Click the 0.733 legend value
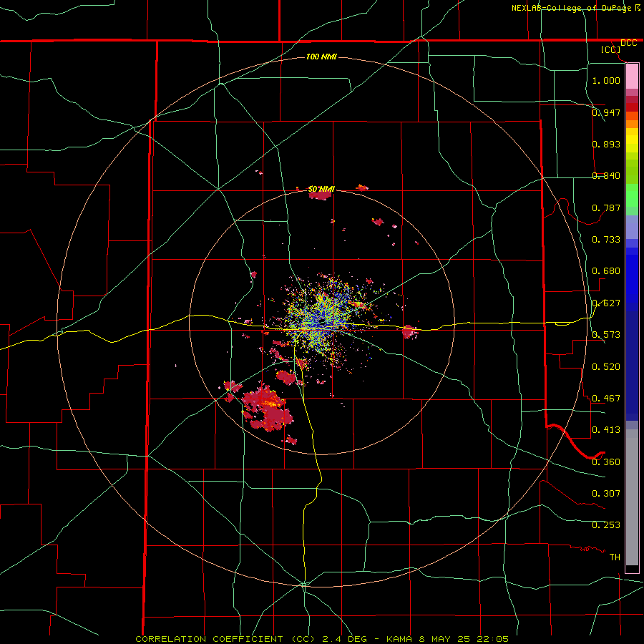The height and width of the screenshot is (644, 644). (x=606, y=240)
